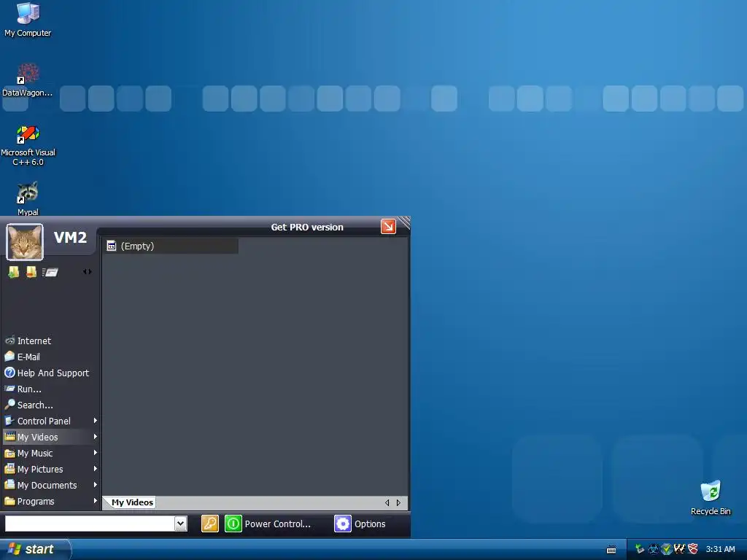Open the DataWagon desktop shortcut

coord(28,80)
